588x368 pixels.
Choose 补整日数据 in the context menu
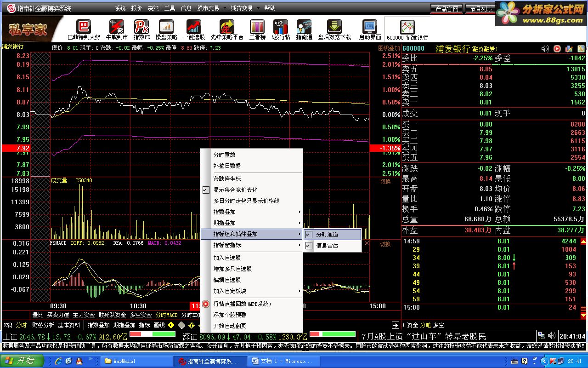click(x=252, y=166)
